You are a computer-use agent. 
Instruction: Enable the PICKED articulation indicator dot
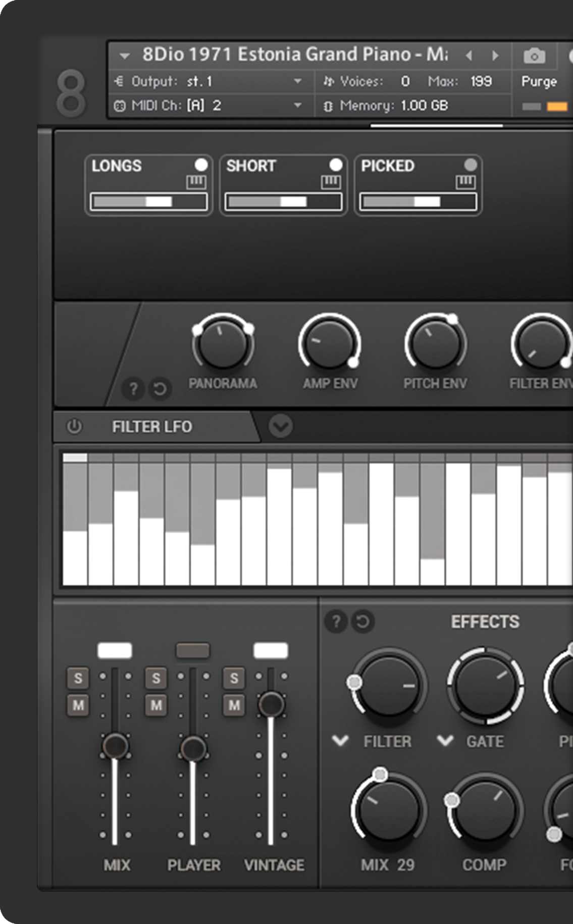[470, 165]
